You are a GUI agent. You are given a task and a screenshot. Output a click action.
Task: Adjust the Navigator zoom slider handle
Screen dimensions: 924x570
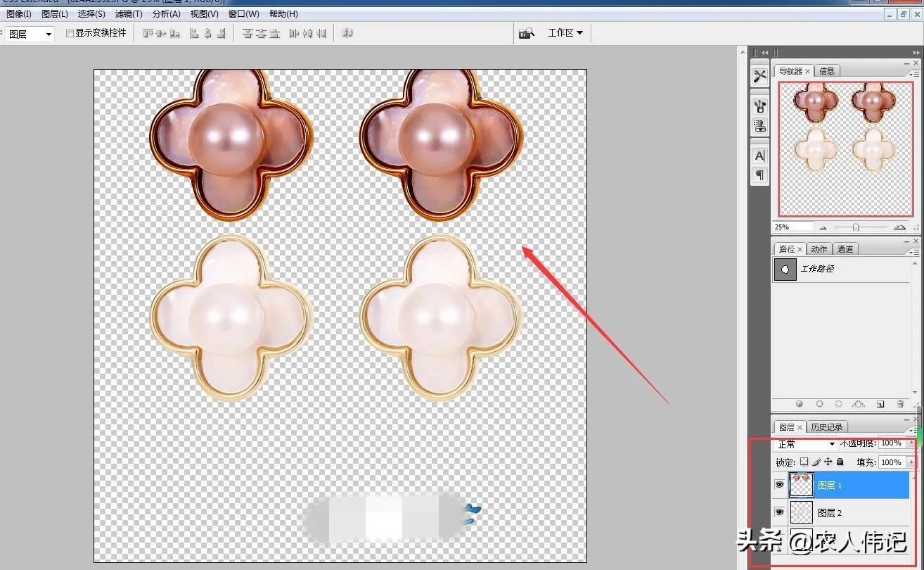tap(856, 227)
